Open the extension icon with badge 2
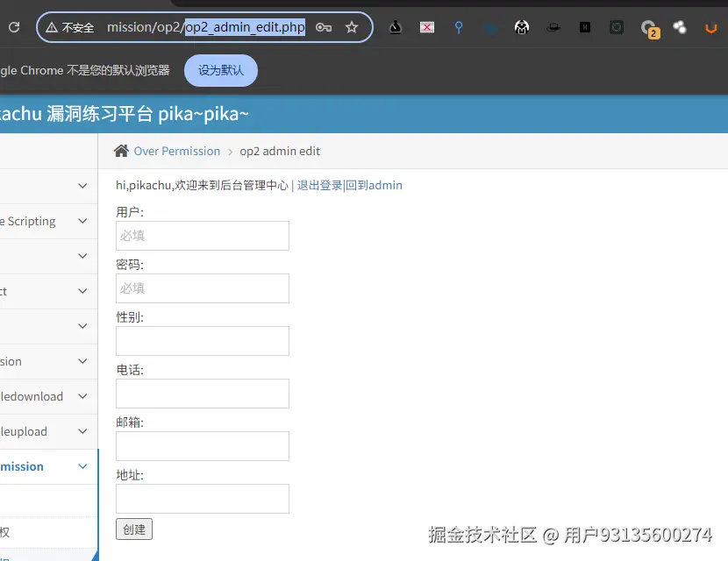The image size is (728, 561). pyautogui.click(x=649, y=29)
